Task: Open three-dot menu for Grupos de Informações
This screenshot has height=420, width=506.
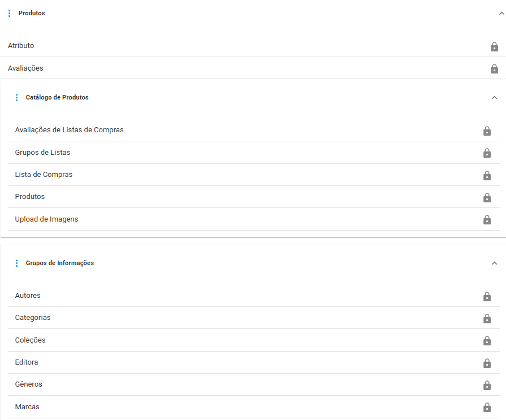Action: [17, 263]
